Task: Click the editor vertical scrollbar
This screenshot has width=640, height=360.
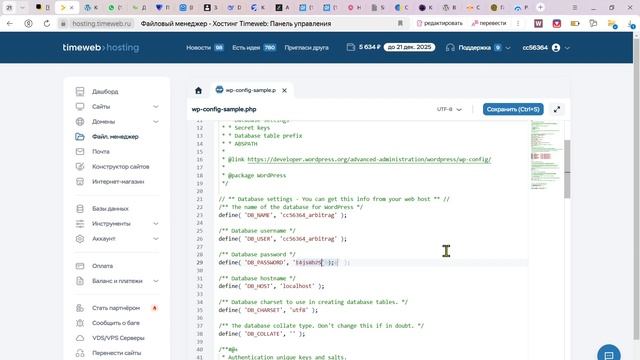Action: [567, 169]
